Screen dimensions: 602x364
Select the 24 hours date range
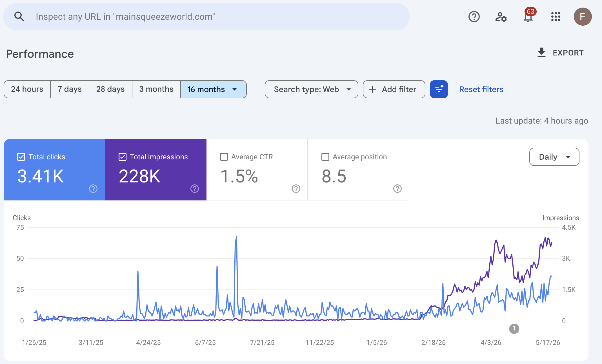tap(27, 89)
